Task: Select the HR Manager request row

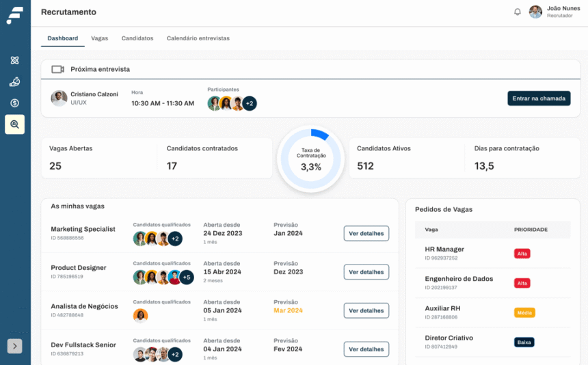Action: point(493,254)
